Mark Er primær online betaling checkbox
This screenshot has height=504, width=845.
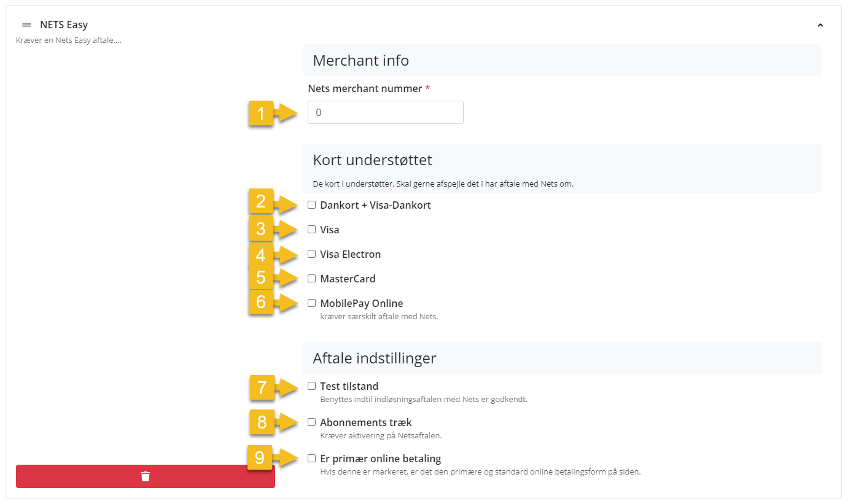[312, 459]
